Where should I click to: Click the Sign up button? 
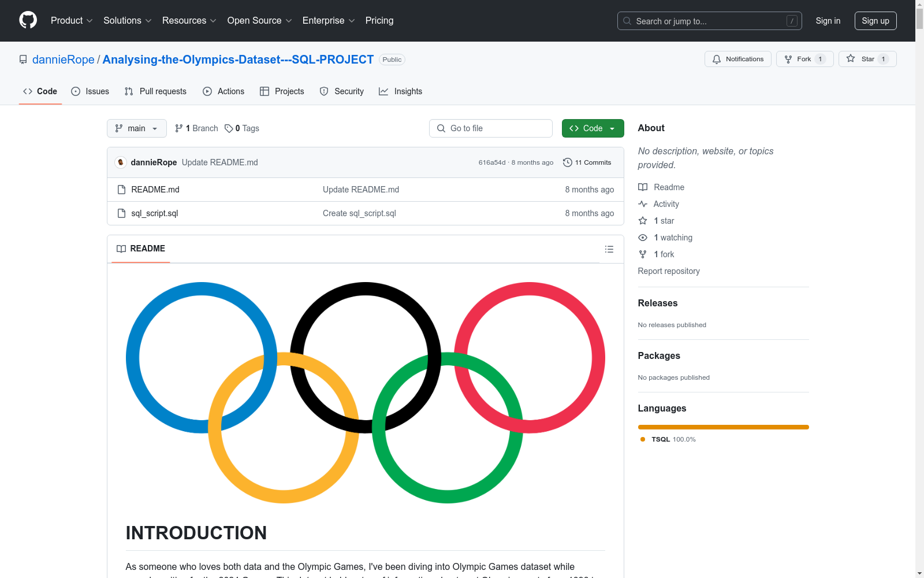[875, 21]
